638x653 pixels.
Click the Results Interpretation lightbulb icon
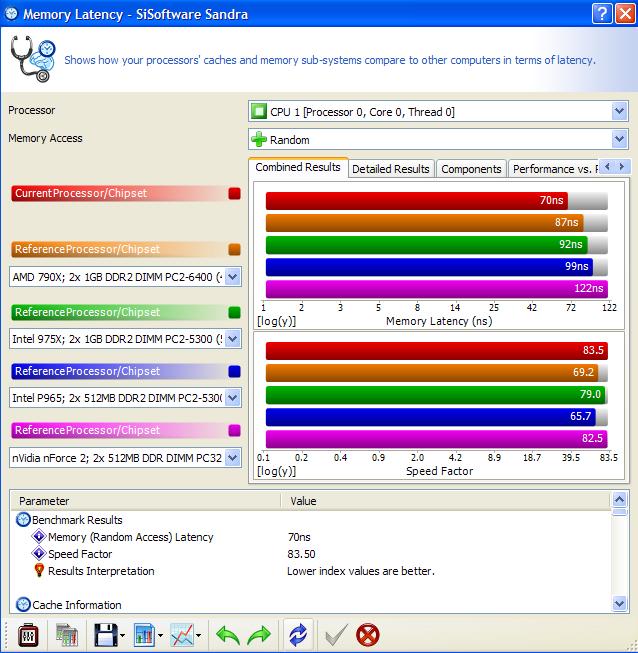pyautogui.click(x=39, y=570)
